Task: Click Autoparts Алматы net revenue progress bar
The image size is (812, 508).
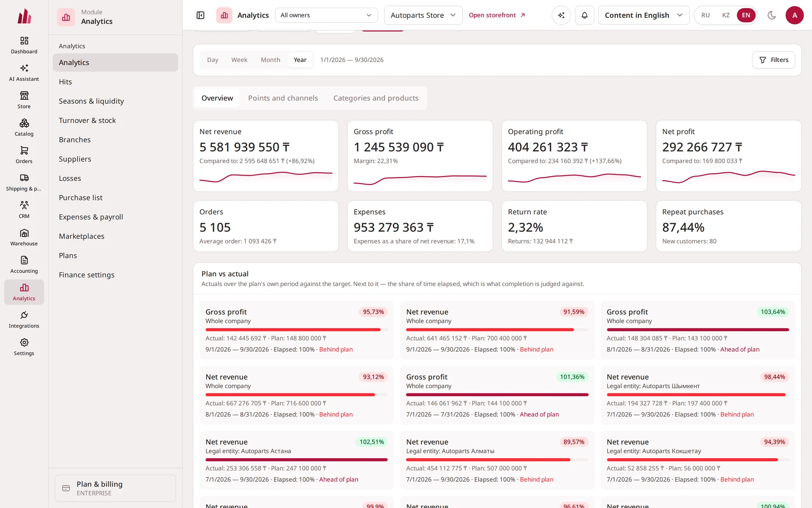Action: pyautogui.click(x=497, y=460)
